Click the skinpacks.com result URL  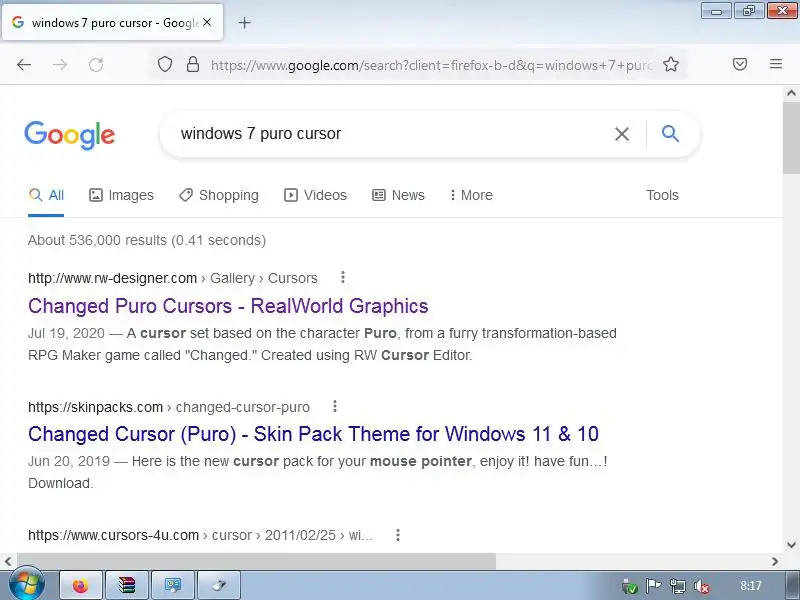169,407
